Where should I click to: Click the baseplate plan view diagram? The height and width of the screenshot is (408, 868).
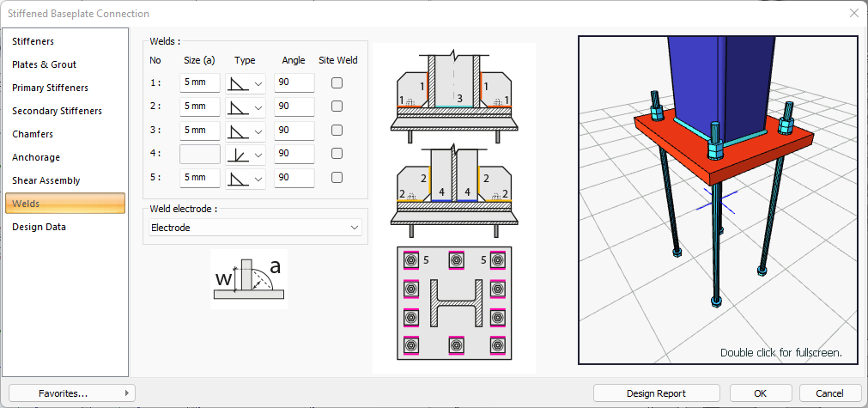455,303
